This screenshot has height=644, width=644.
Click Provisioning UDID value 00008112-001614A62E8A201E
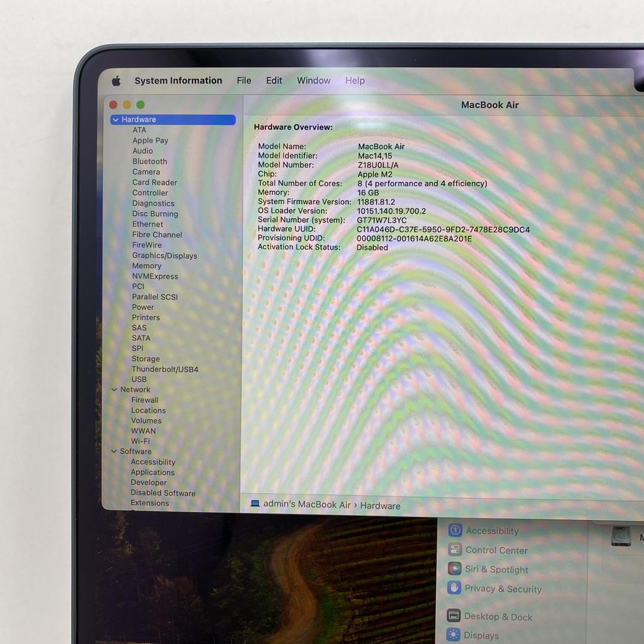[414, 239]
